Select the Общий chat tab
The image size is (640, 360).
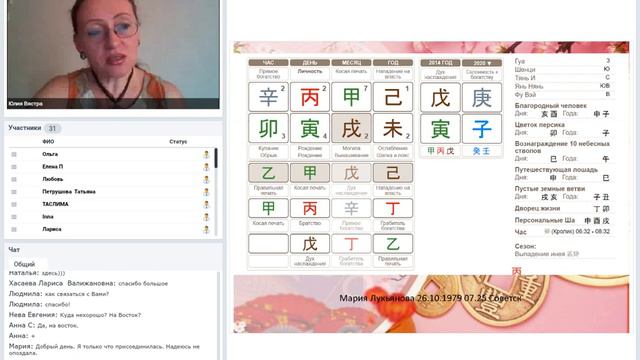click(x=24, y=264)
